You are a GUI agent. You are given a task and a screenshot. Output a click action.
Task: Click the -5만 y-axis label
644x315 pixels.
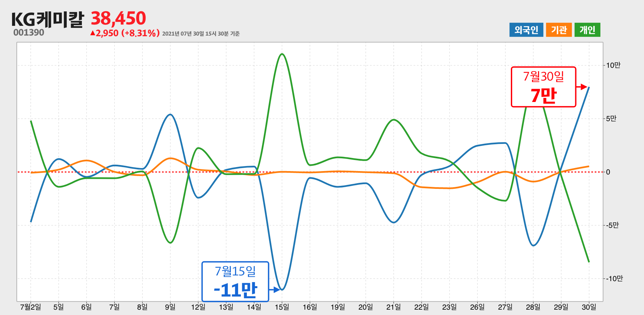point(612,225)
